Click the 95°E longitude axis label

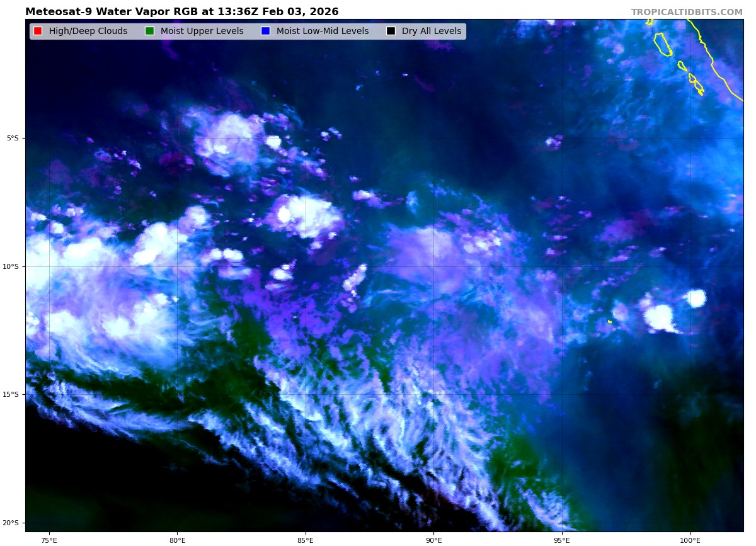pos(562,540)
